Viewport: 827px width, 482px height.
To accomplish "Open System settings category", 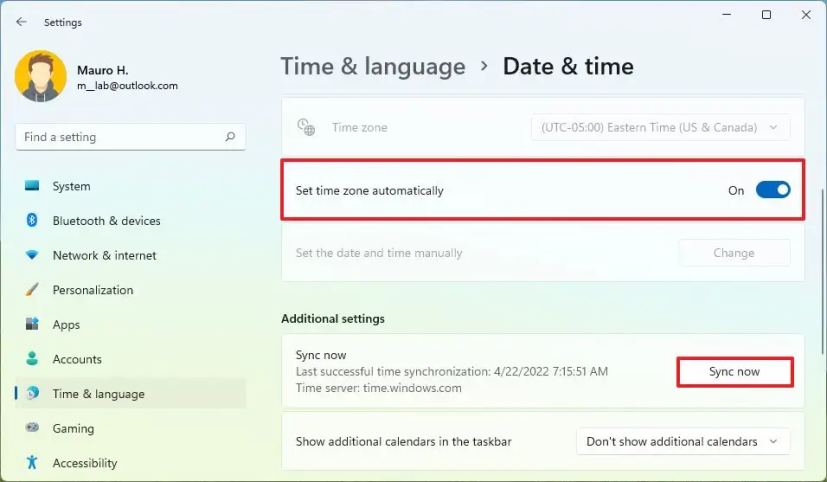I will tap(131, 186).
